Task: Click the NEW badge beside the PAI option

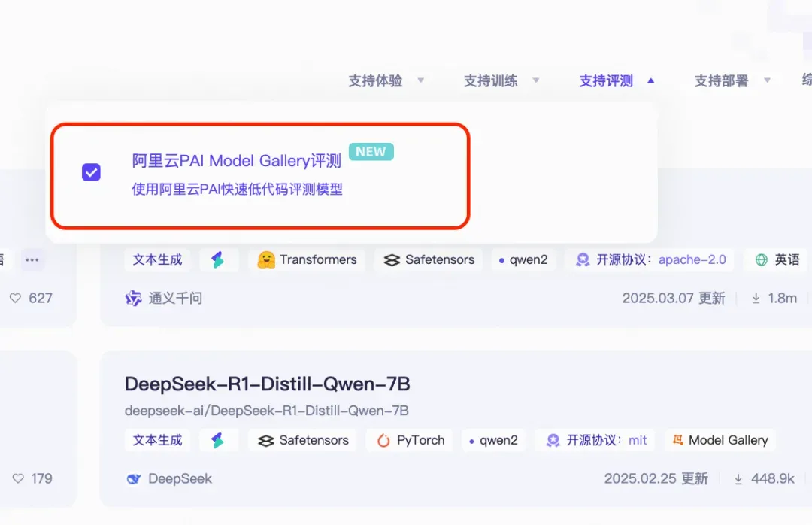Action: [371, 152]
